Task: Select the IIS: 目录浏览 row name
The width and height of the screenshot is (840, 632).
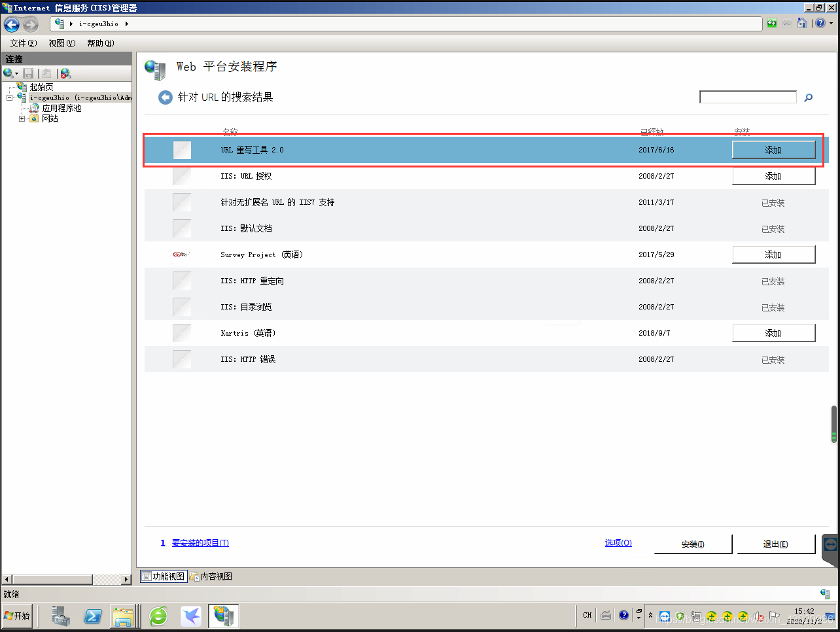Action: click(246, 307)
